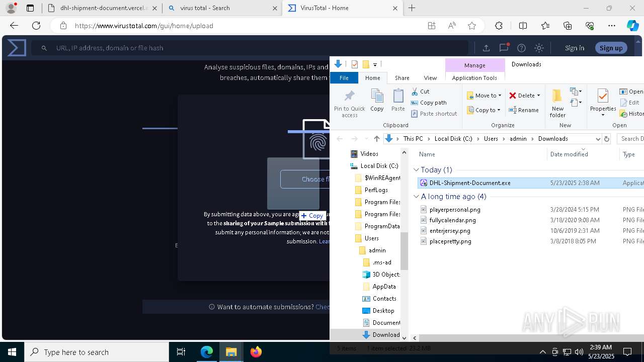Click Paste shortcut in ribbon
644x362 pixels.
434,114
